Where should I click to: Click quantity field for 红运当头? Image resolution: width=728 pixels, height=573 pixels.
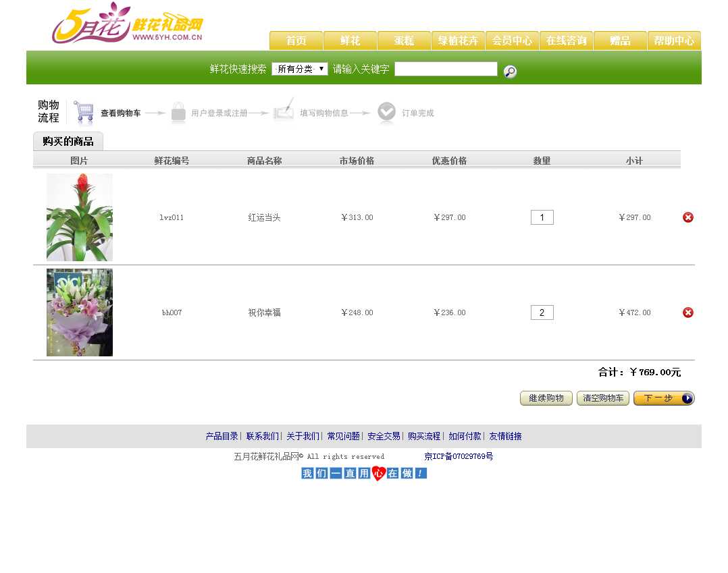click(x=542, y=217)
